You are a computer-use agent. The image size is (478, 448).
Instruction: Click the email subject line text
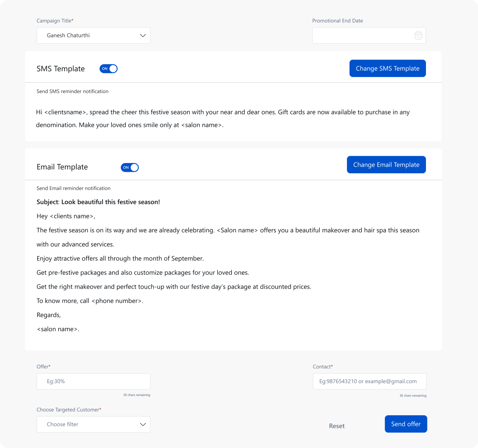(98, 202)
